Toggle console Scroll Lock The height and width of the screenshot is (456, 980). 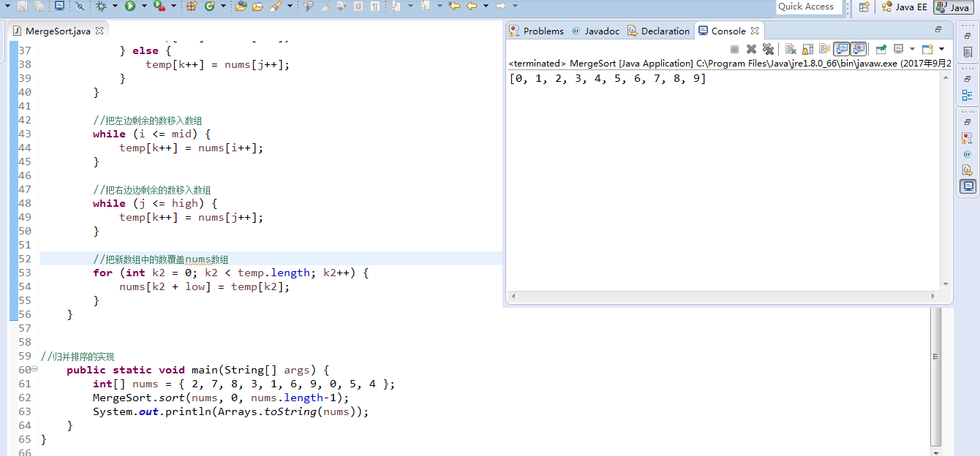[x=807, y=49]
